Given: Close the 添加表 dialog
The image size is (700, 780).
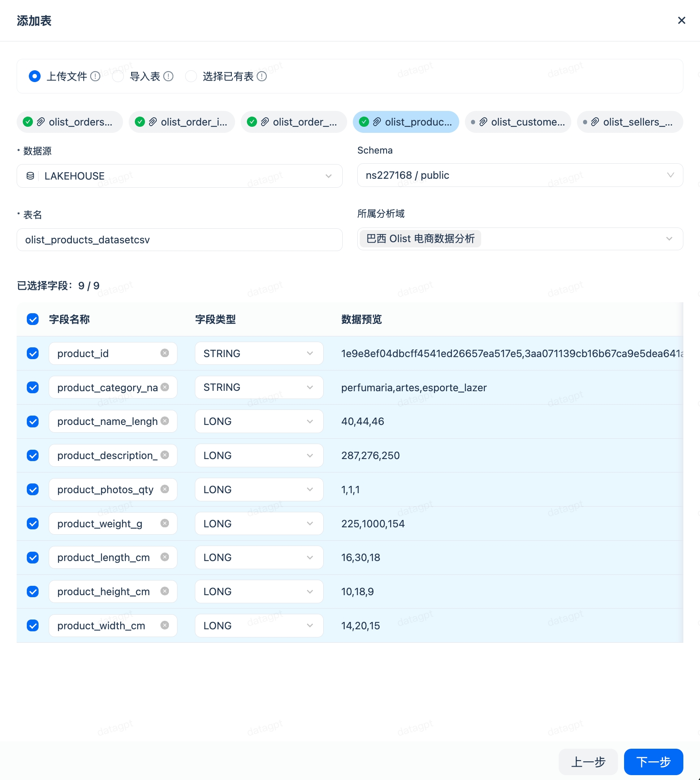Looking at the screenshot, I should tap(681, 20).
